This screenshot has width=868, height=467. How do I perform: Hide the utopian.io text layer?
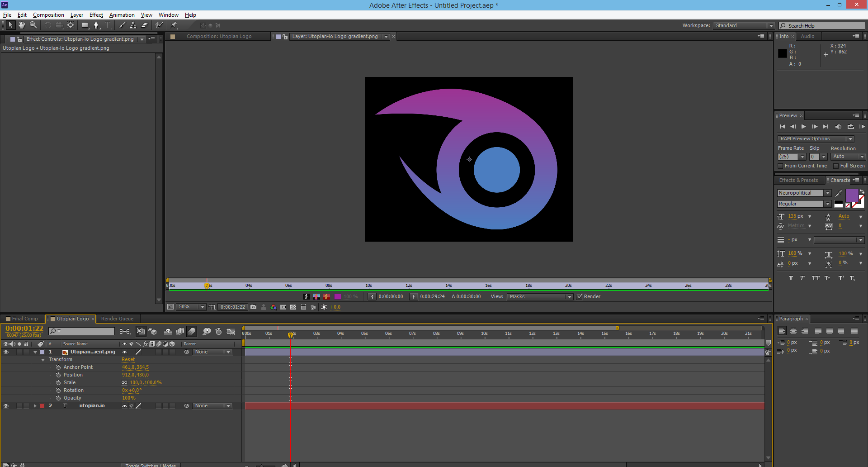click(6, 406)
